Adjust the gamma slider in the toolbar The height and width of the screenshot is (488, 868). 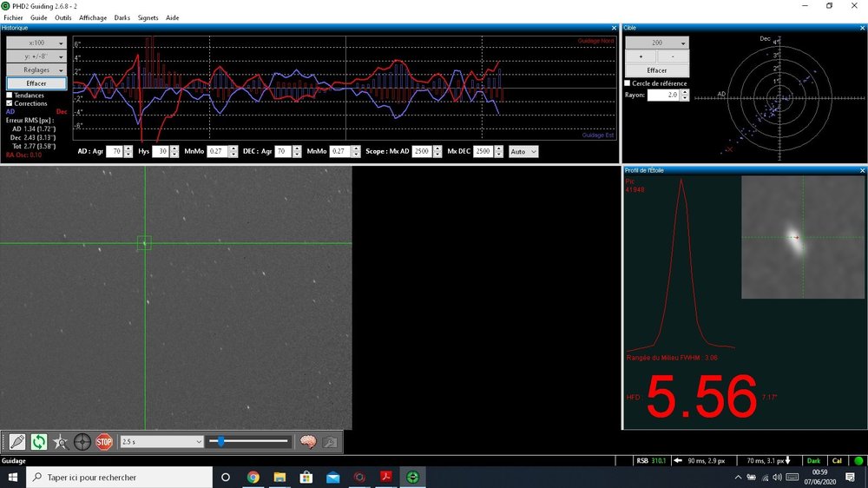[222, 442]
